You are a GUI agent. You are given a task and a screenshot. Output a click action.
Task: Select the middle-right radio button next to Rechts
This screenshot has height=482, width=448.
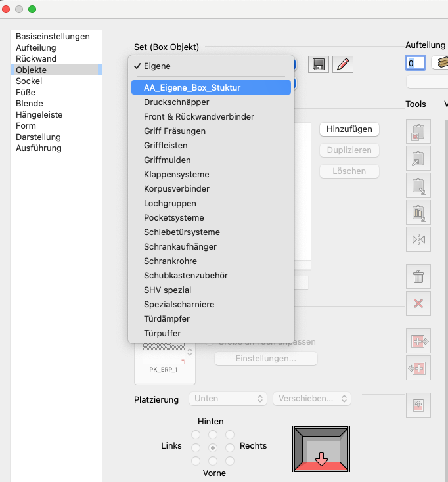point(229,447)
